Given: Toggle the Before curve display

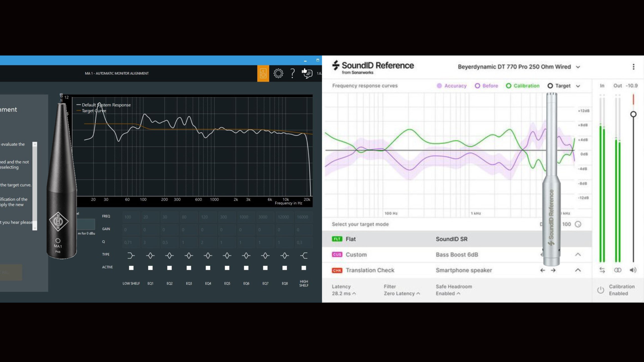Looking at the screenshot, I should click(486, 86).
